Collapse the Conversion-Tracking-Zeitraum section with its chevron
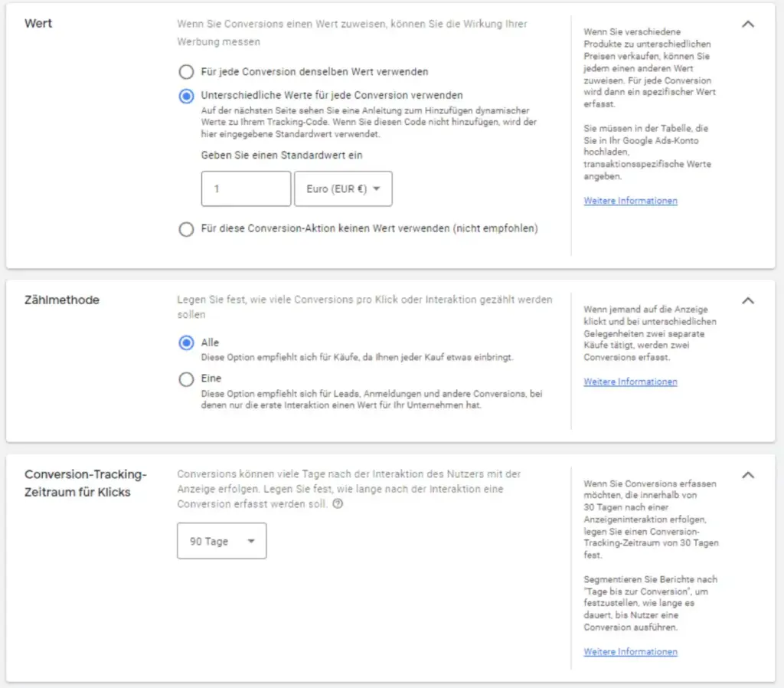Viewport: 784px width, 688px height. [748, 475]
